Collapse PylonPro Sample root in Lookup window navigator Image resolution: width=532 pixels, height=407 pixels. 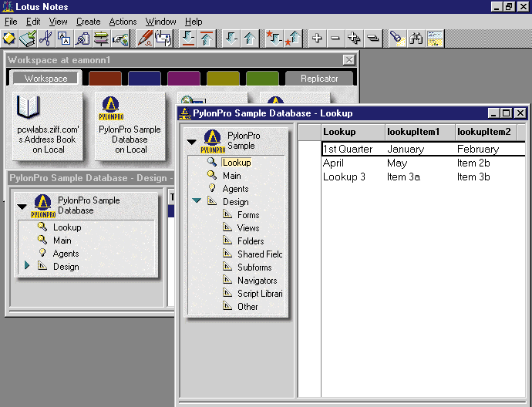point(191,142)
